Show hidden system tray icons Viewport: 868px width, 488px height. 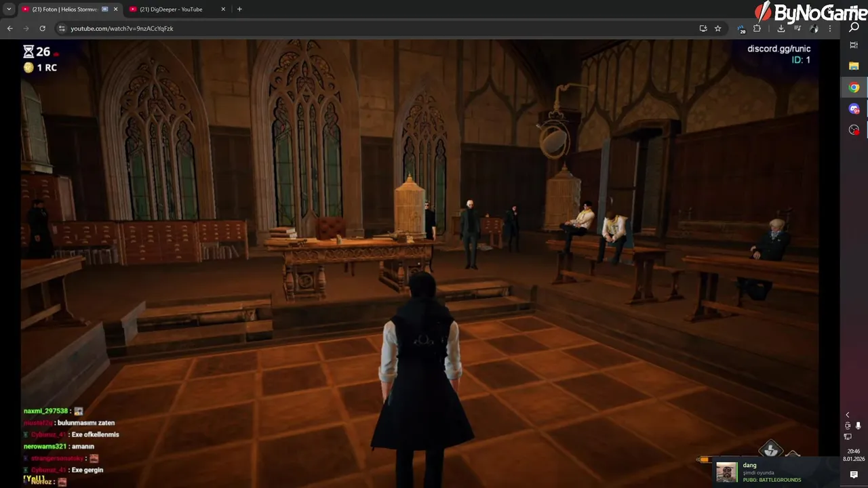[x=847, y=415]
